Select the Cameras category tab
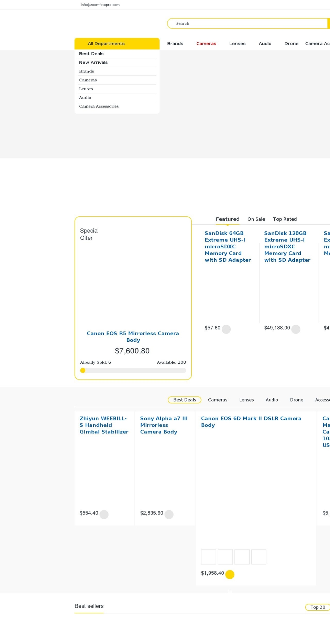This screenshot has height=644, width=330. pos(218,400)
